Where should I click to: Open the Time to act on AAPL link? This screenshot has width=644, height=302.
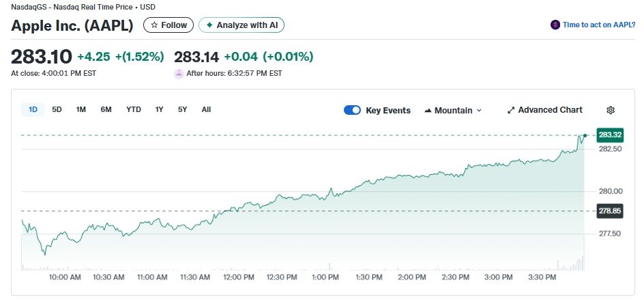[x=598, y=25]
